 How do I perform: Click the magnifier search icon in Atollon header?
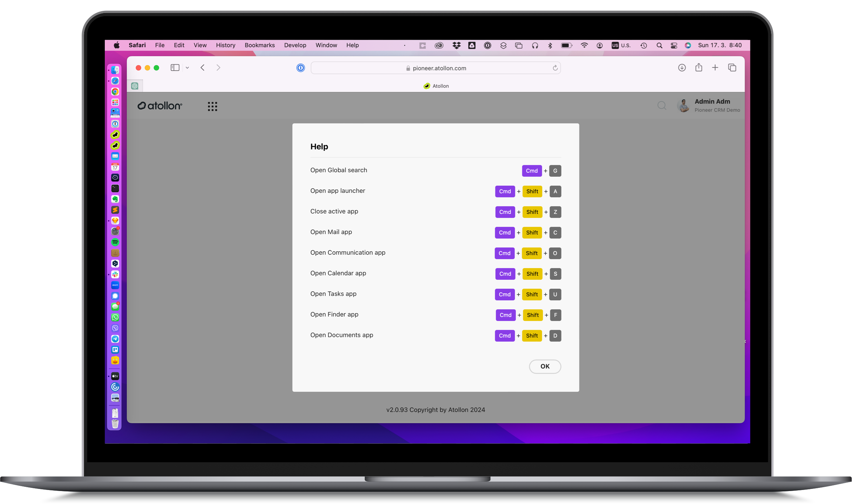click(x=662, y=105)
